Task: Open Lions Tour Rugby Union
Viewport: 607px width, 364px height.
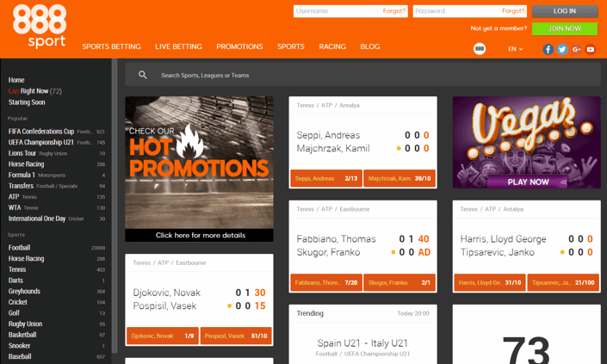Action: [57, 153]
